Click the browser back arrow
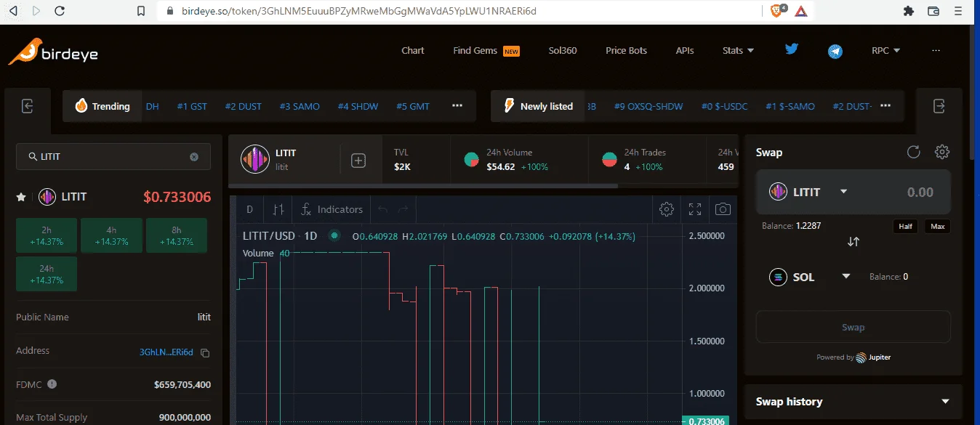Viewport: 980px width, 425px height. pos(13,11)
